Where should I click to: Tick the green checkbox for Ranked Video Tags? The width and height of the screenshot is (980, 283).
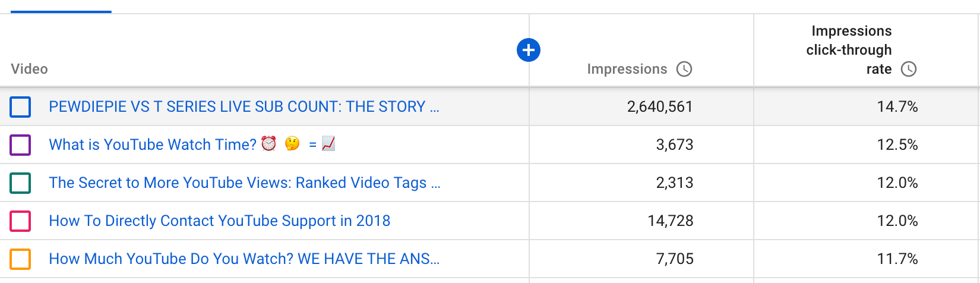20,183
